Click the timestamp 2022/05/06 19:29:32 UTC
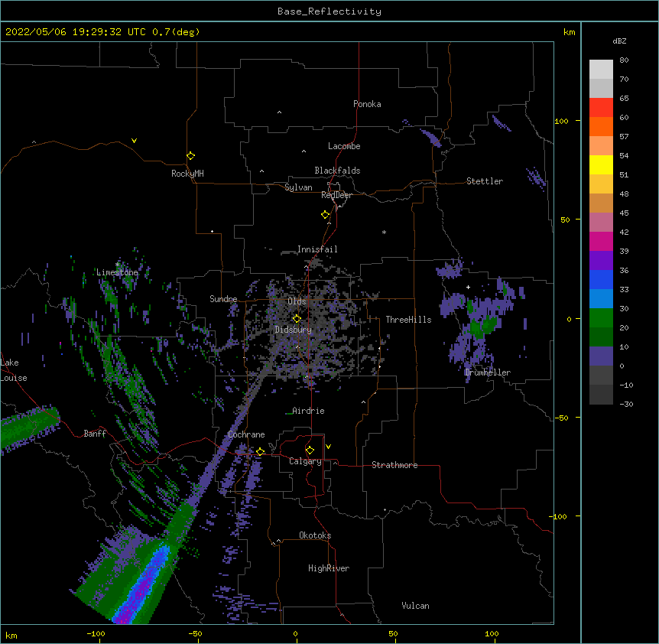 click(75, 32)
